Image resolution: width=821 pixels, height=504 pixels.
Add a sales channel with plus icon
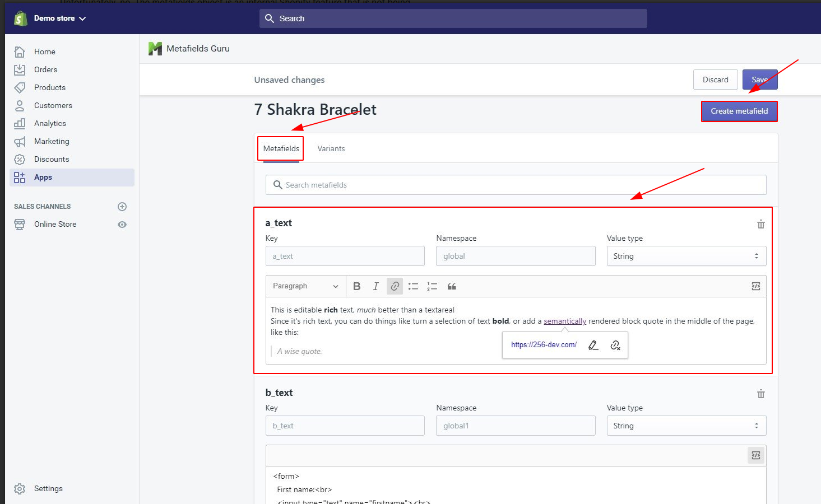pyautogui.click(x=122, y=207)
